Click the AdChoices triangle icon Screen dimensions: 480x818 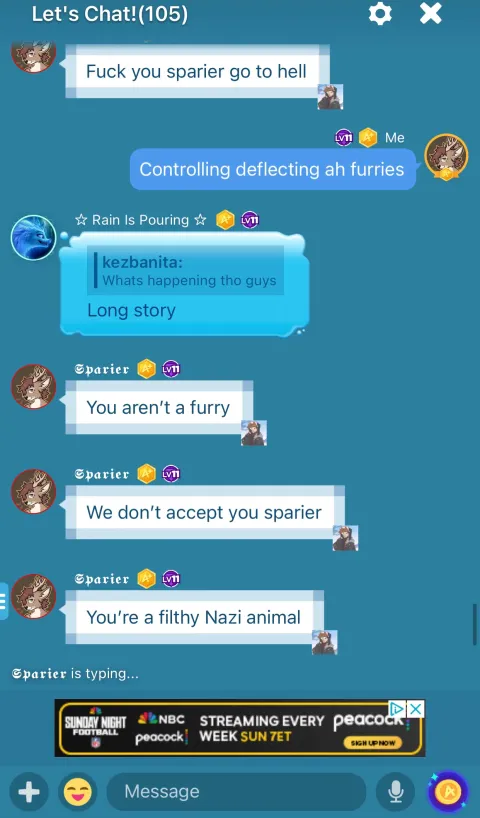398,709
